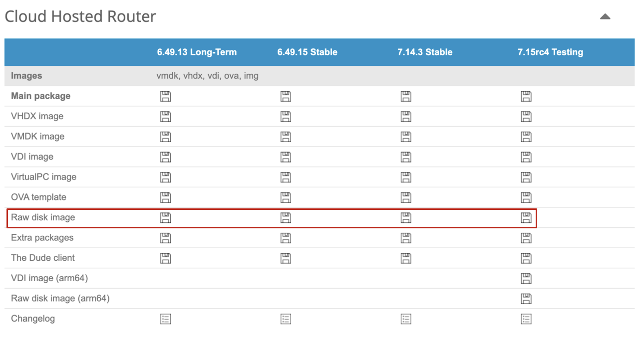Image resolution: width=644 pixels, height=338 pixels.
Task: Download the Main package for 6.49.13 Long-Term
Action: [165, 96]
